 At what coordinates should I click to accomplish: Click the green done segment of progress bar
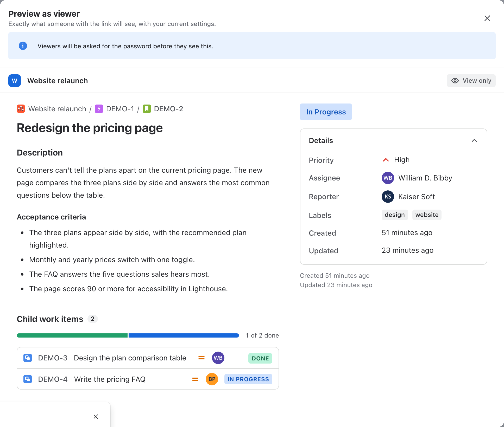pyautogui.click(x=72, y=335)
